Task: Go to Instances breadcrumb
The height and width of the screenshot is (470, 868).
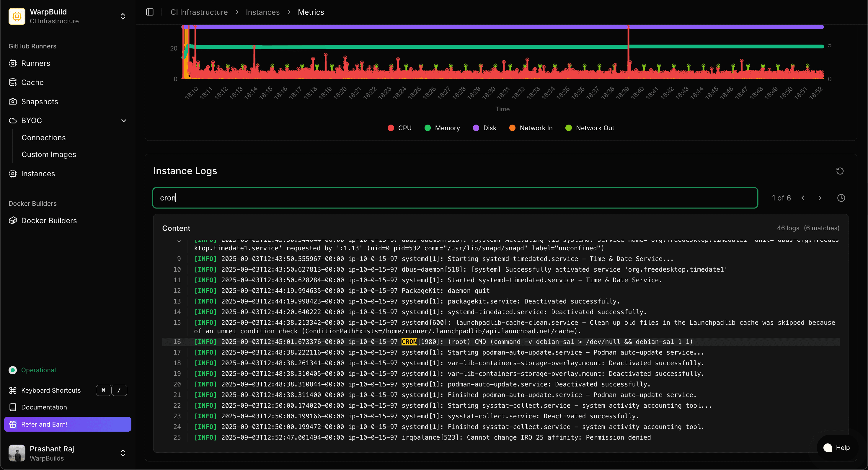Action: coord(263,12)
